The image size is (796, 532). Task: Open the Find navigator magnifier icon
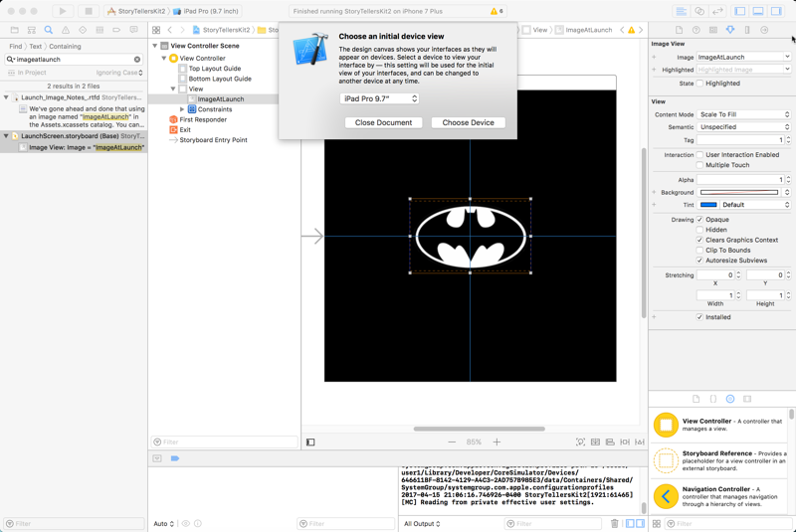point(48,30)
